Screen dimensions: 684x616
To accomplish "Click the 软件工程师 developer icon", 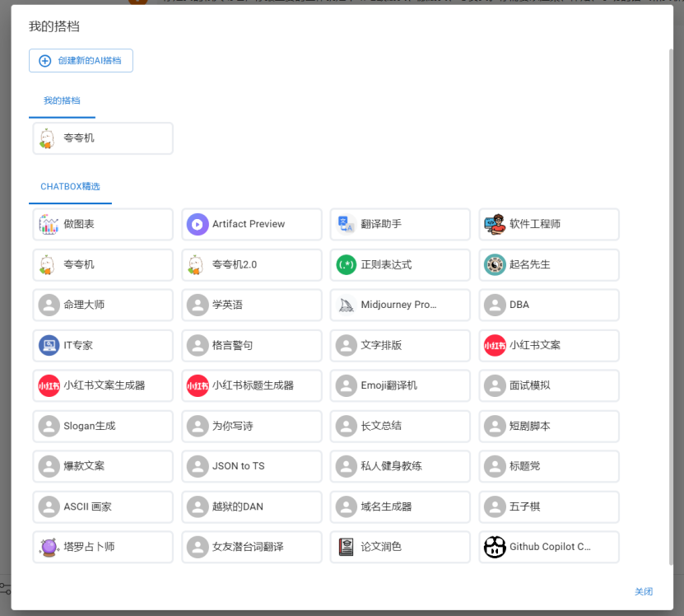I will (495, 224).
